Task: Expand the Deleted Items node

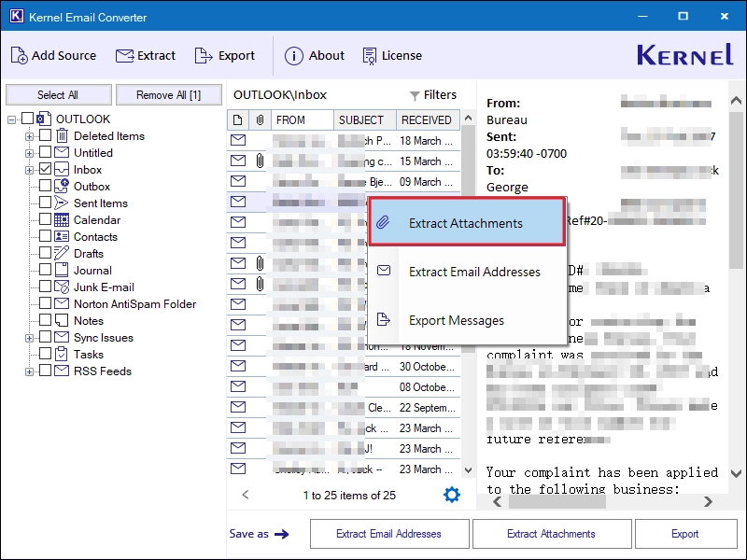Action: pyautogui.click(x=29, y=136)
